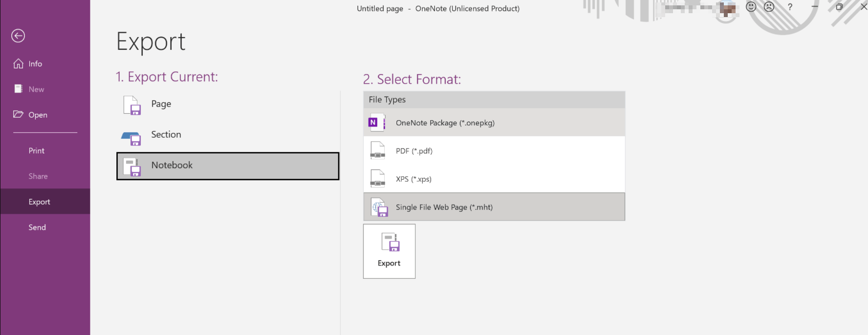Choose Section under Export Current
Viewport: 868px width, 335px height.
tap(228, 135)
